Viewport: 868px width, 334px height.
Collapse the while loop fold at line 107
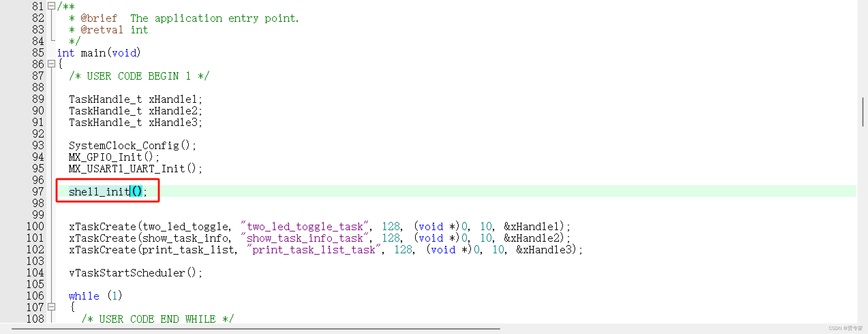point(51,307)
